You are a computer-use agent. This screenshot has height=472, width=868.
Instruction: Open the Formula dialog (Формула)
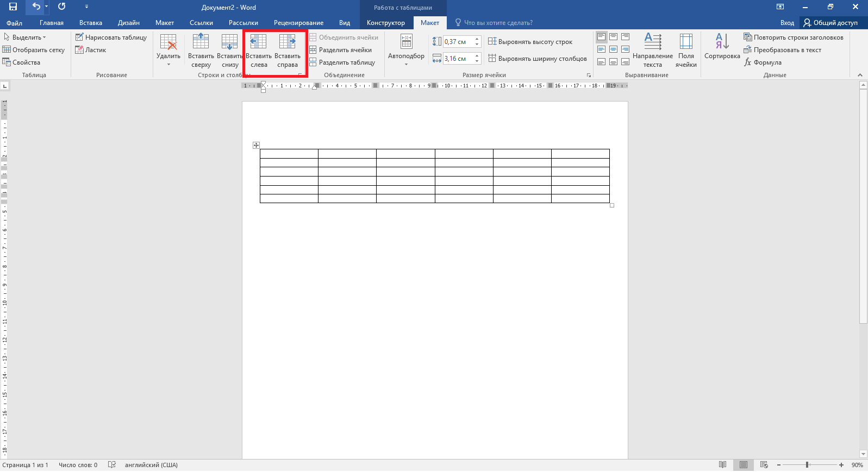coord(763,62)
